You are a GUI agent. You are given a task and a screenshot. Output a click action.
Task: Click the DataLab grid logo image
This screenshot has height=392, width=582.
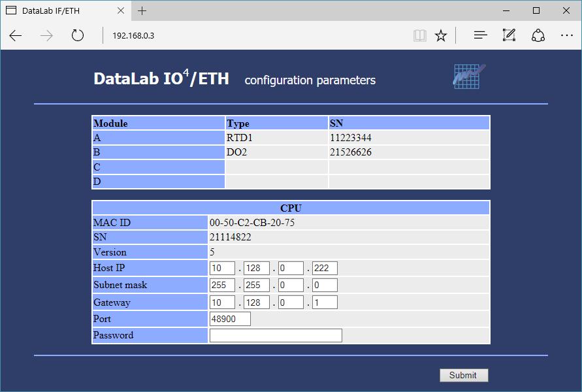pos(469,76)
